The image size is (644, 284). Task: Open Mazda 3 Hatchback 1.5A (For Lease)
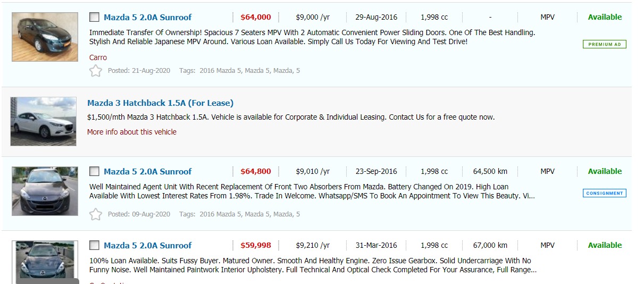click(160, 103)
